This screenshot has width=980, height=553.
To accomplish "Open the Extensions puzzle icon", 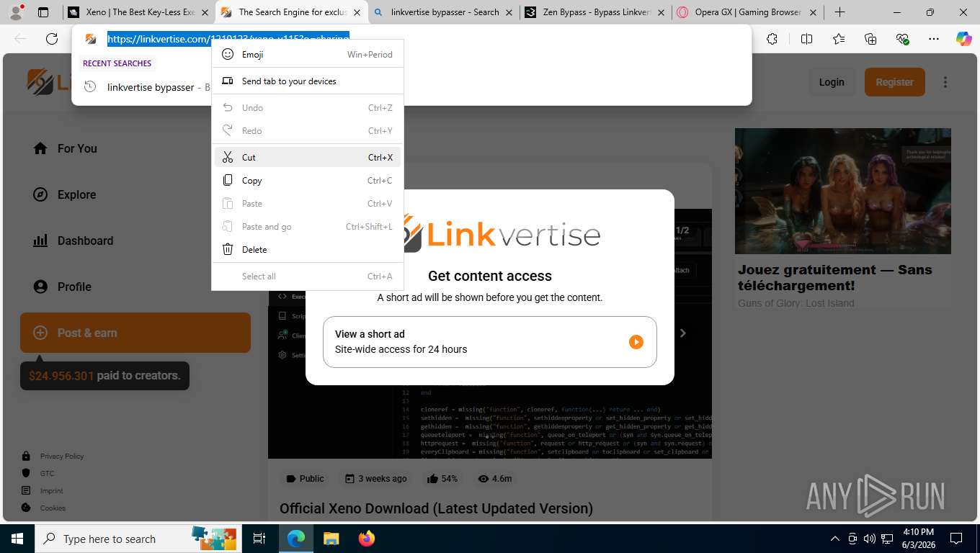I will point(772,39).
